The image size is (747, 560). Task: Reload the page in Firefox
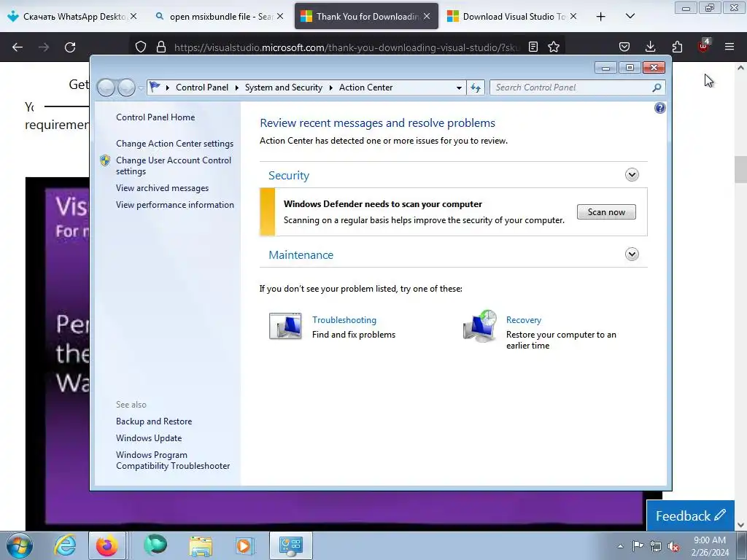[70, 47]
